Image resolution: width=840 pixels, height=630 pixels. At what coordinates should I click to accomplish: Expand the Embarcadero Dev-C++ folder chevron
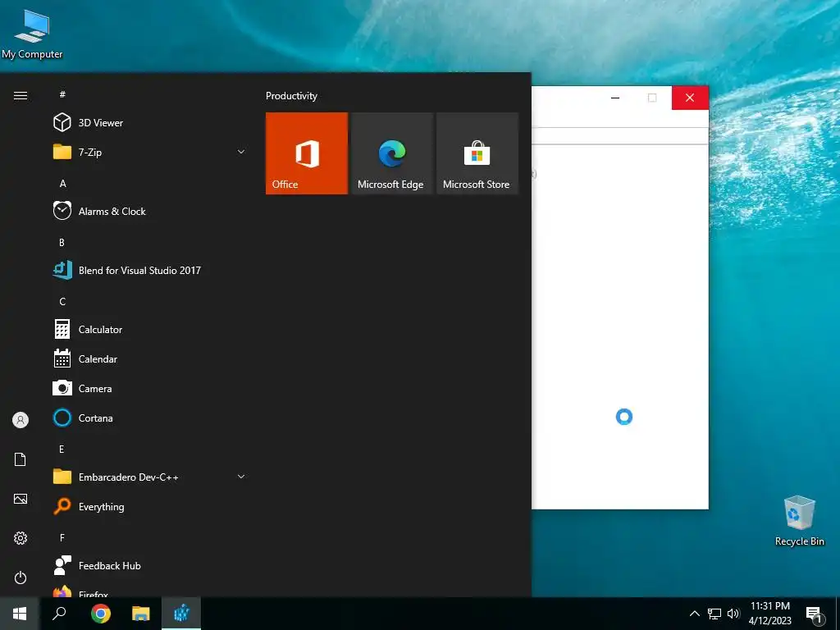[x=241, y=477]
